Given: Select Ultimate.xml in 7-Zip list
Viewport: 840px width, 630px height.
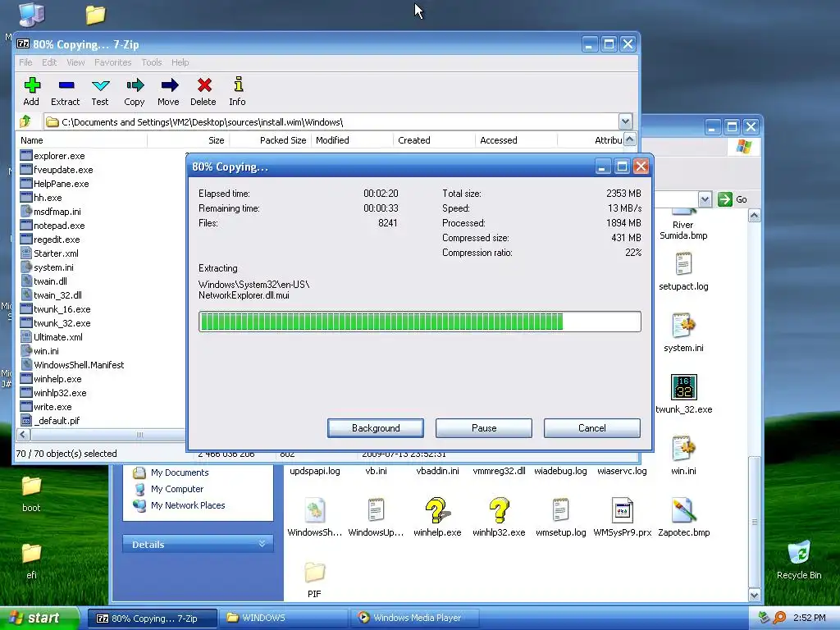Looking at the screenshot, I should pos(52,337).
